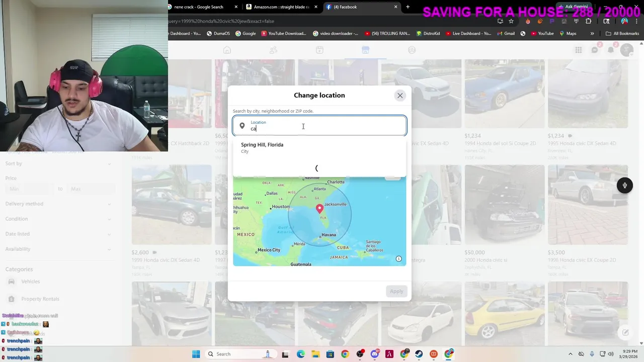Open Chrome extensions puzzle icon
This screenshot has height=362, width=644.
coord(588,21)
